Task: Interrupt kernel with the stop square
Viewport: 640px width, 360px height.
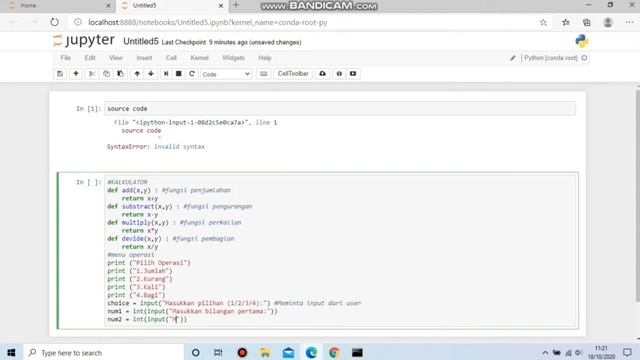Action: 178,74
